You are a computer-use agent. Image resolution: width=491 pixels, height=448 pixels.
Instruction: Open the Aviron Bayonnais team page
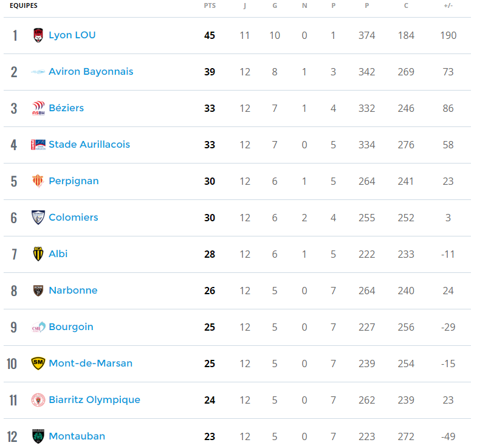(91, 72)
